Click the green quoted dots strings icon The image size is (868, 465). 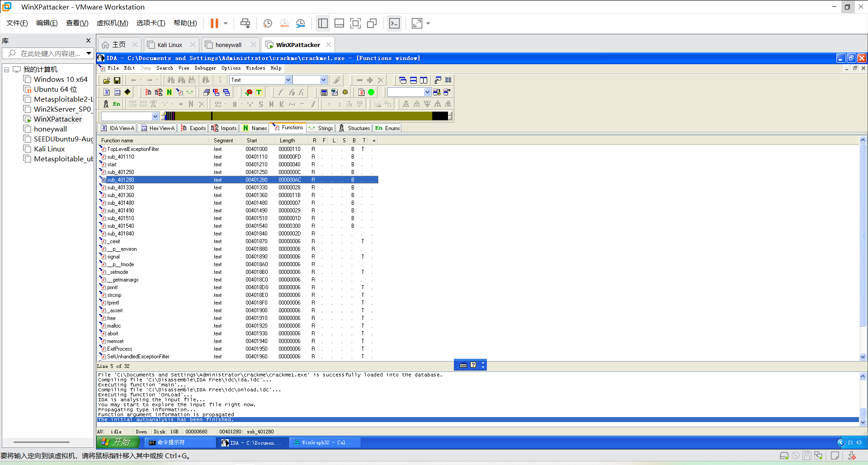(x=190, y=92)
